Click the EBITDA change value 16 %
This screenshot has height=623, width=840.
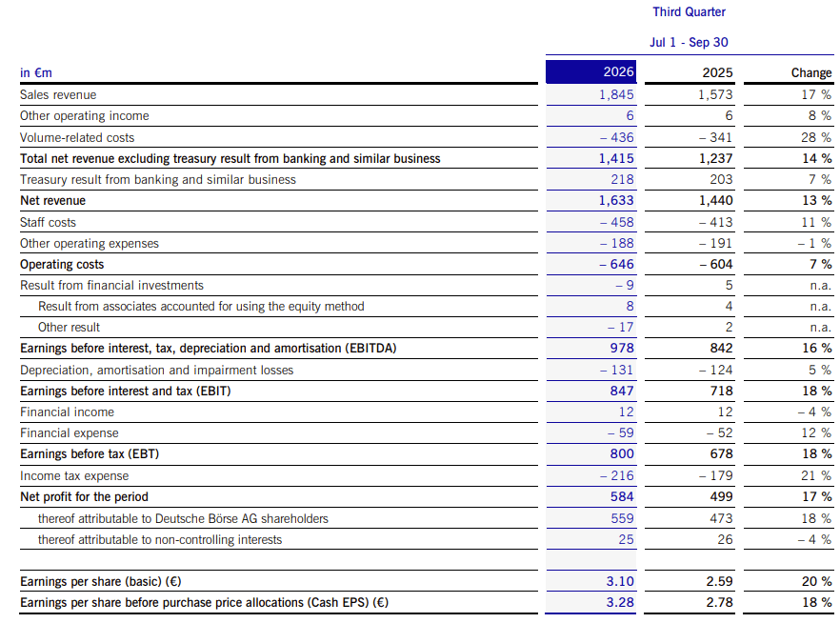(x=817, y=349)
